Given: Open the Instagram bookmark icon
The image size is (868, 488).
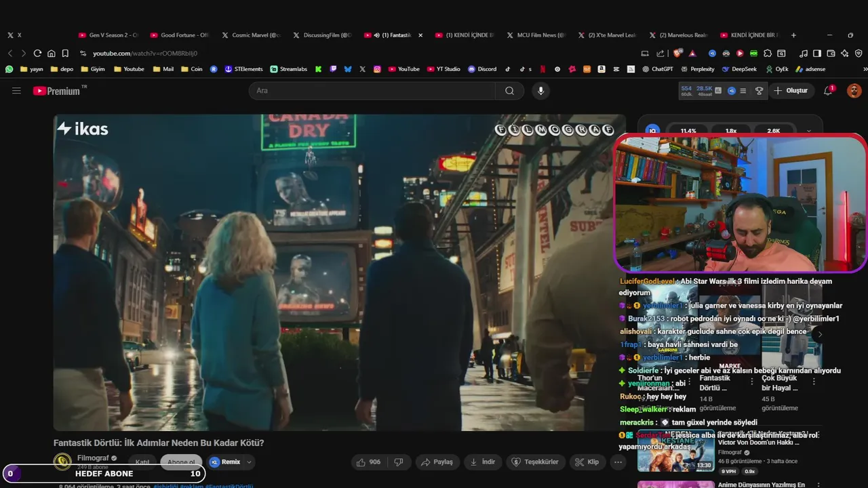Looking at the screenshot, I should pos(377,68).
